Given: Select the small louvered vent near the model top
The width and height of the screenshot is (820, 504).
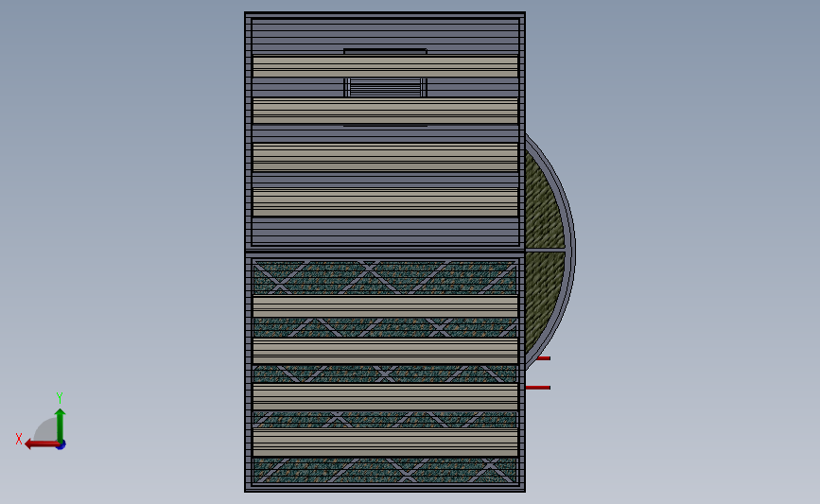Looking at the screenshot, I should coord(385,87).
